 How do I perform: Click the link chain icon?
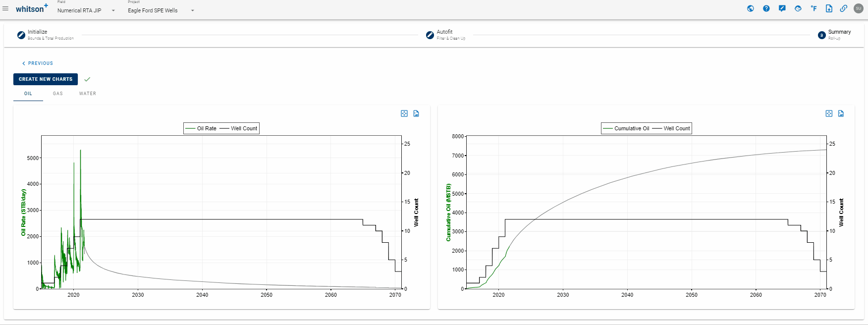[844, 8]
